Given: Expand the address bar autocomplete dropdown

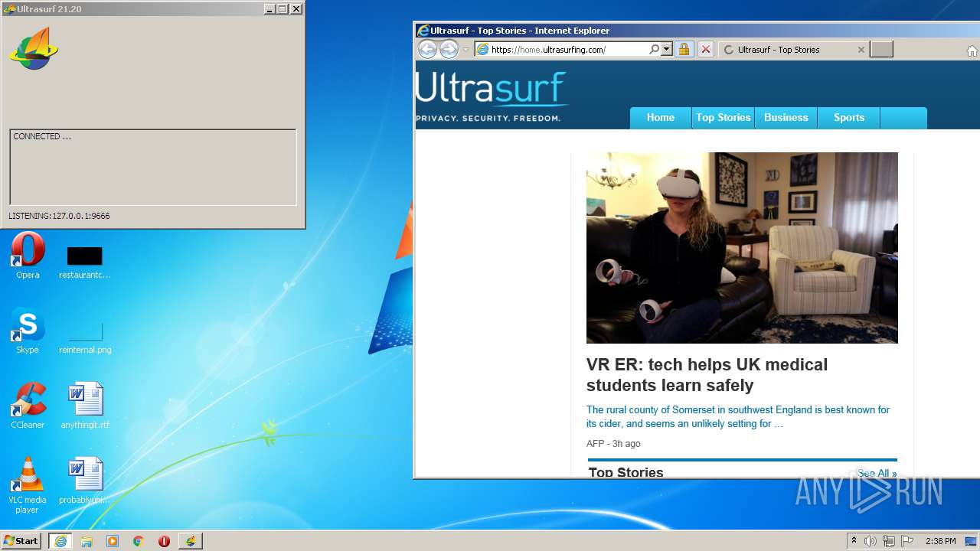Looking at the screenshot, I should (666, 49).
